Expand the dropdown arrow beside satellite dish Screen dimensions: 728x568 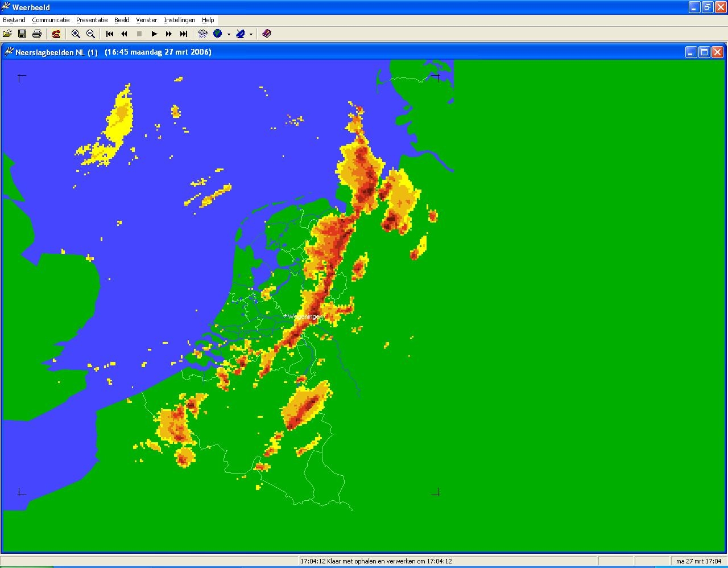251,34
